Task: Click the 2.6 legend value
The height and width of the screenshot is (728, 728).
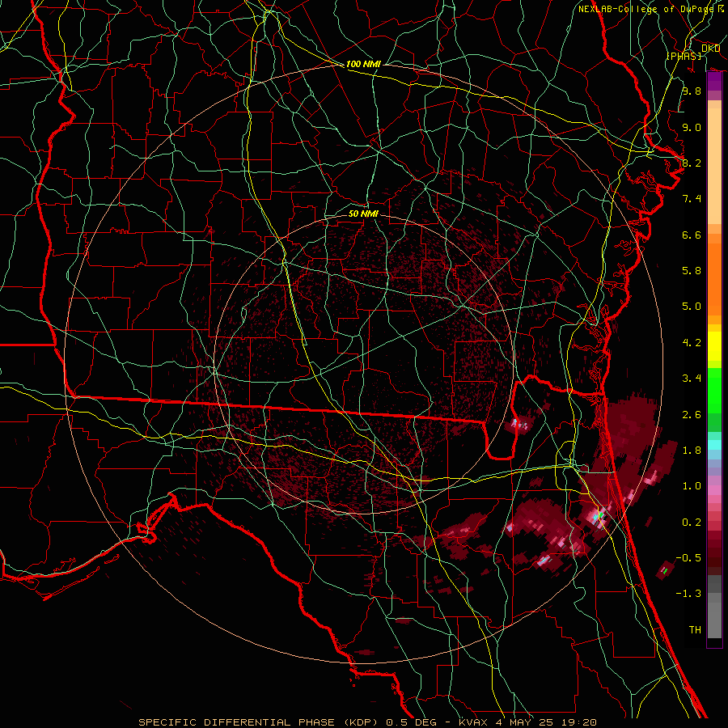Action: (x=692, y=415)
